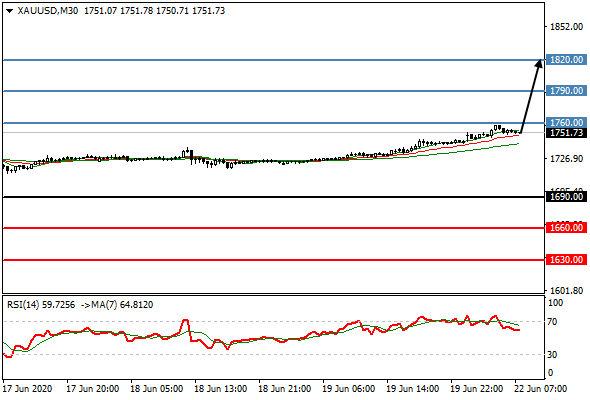Viewport: 590px width, 400px height.
Task: Click the 18 Jun 05:00 time label
Action: [157, 388]
